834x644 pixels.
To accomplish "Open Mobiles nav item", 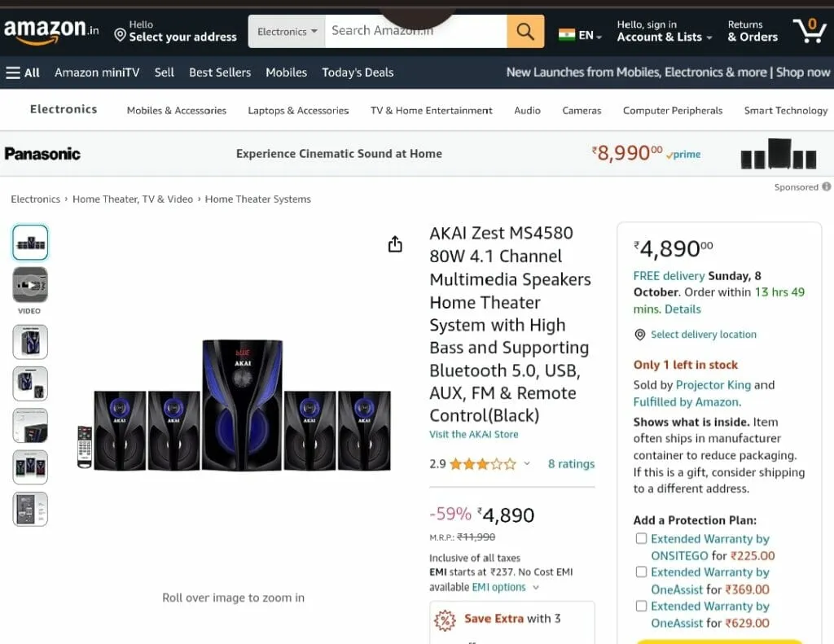I will 286,72.
